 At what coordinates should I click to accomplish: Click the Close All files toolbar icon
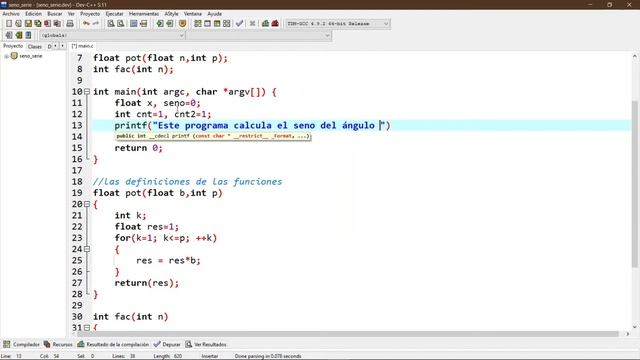tap(58, 24)
